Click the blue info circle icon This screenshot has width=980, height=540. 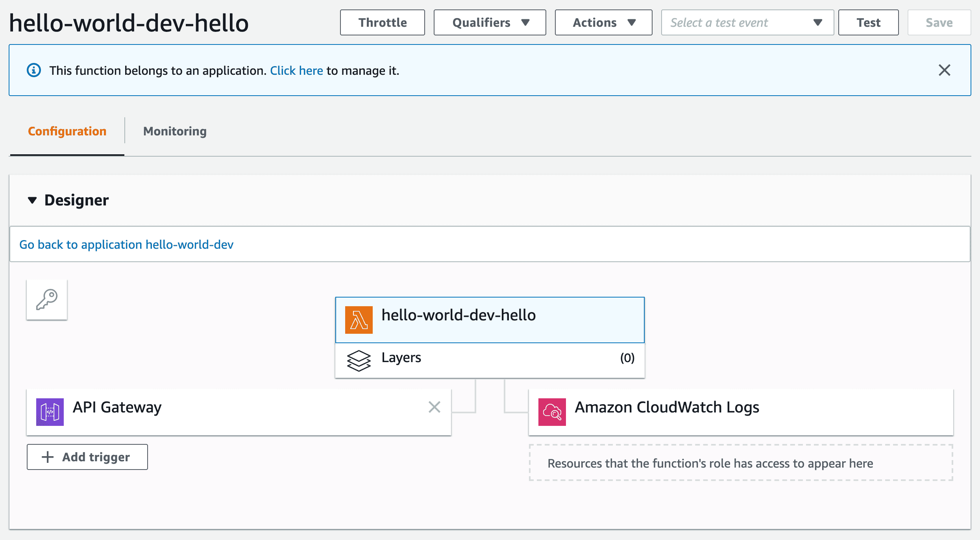[x=34, y=70]
